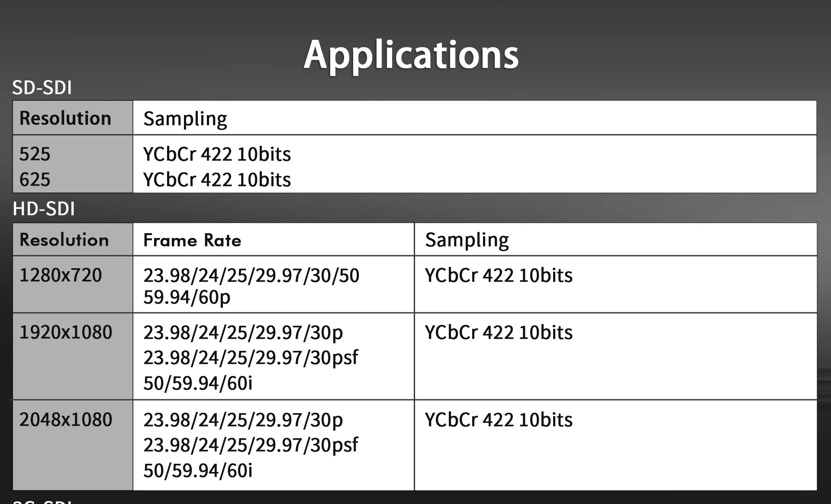Click the sampling value for 525 resolution
The height and width of the screenshot is (504, 831).
pos(217,154)
